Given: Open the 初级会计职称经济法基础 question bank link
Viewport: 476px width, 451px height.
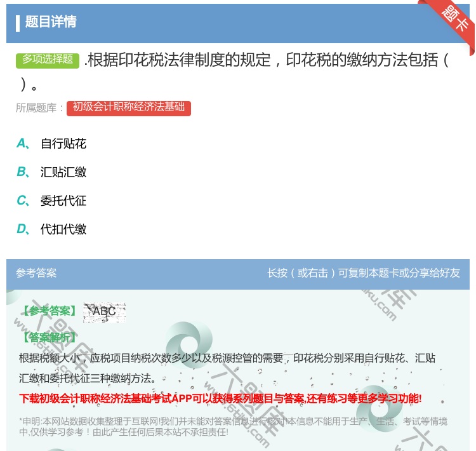Looking at the screenshot, I should pos(129,108).
